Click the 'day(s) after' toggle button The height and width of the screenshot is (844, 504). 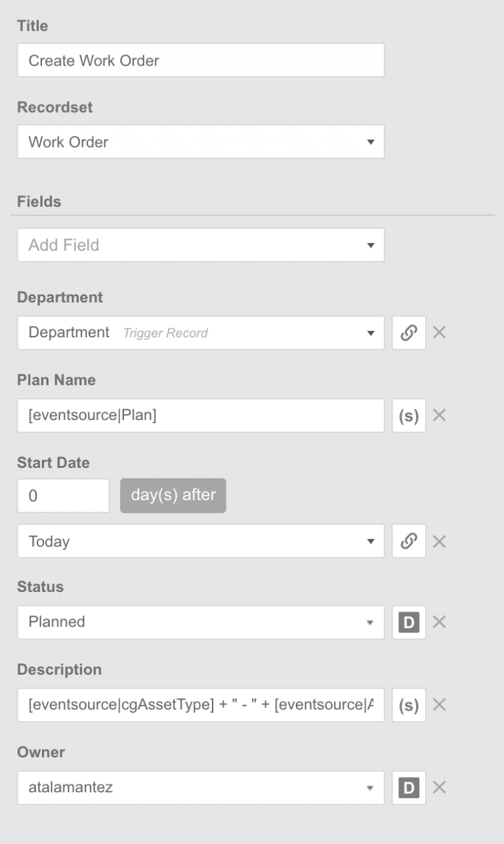coord(173,496)
